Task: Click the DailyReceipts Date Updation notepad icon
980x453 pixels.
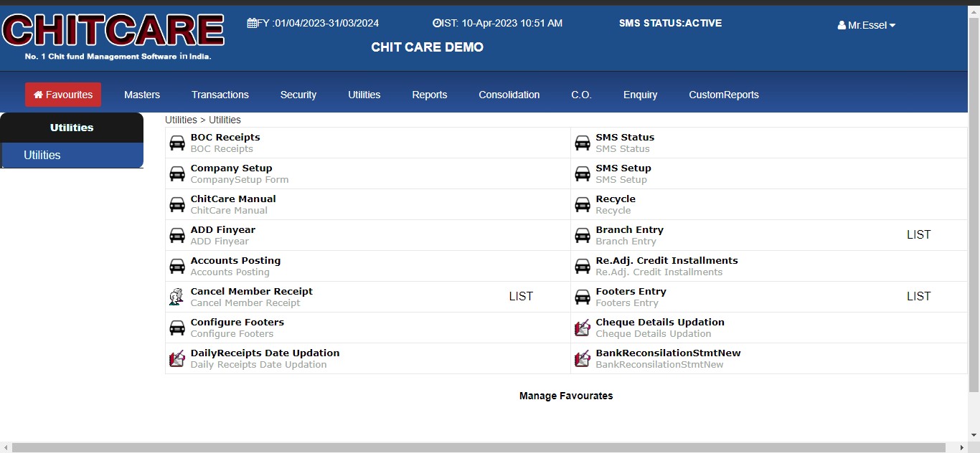Action: [x=177, y=358]
